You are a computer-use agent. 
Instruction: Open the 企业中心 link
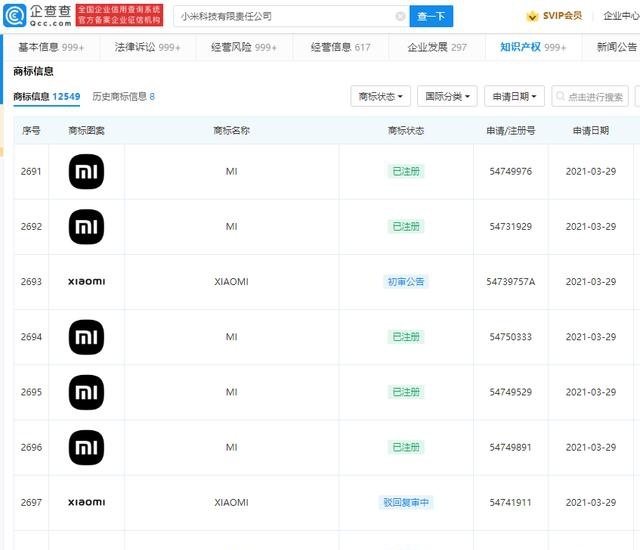tap(621, 16)
